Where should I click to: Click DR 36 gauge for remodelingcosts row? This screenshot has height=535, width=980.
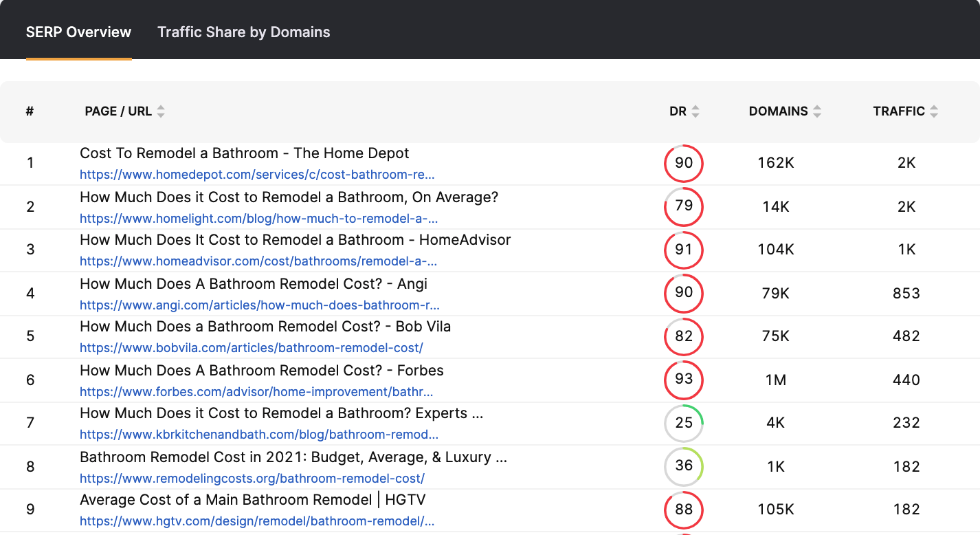684,467
